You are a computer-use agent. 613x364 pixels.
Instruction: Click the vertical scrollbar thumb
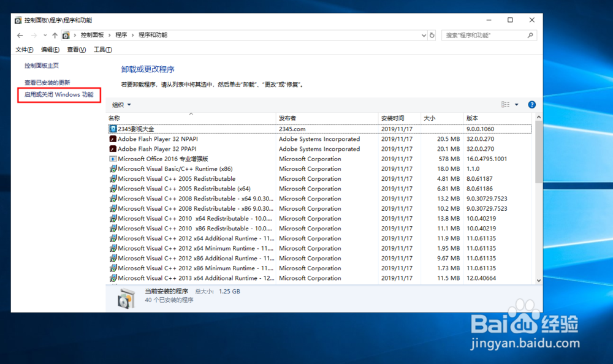coord(538,152)
